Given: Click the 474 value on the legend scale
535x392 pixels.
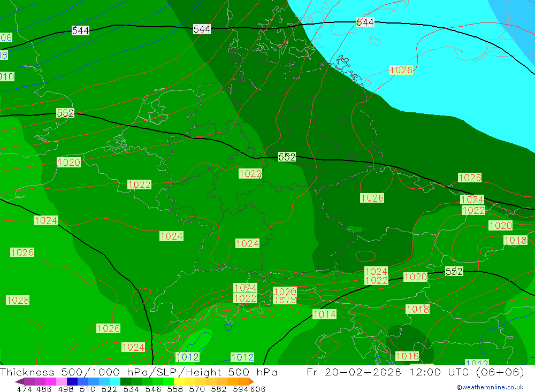Looking at the screenshot, I should [24, 389].
